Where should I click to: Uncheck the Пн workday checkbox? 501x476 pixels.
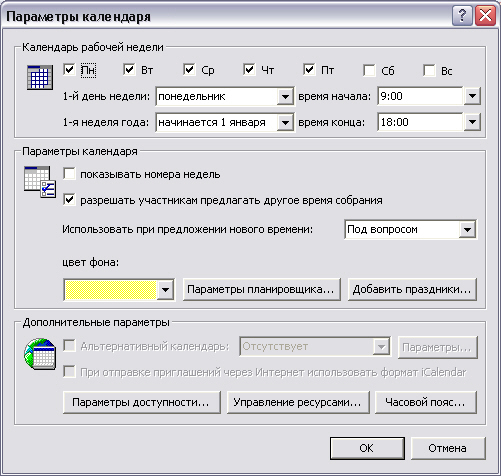(x=69, y=70)
